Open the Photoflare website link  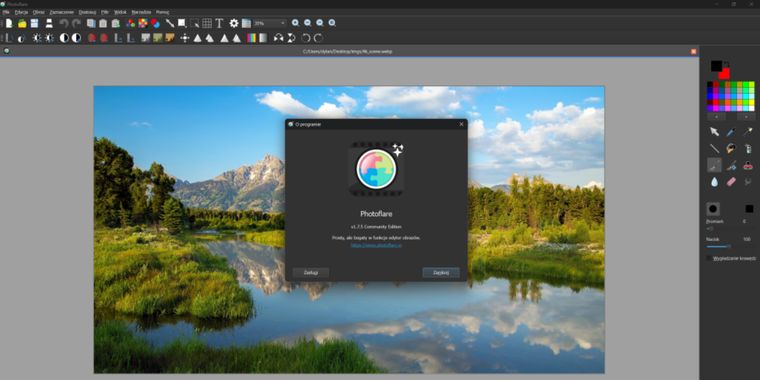[376, 245]
